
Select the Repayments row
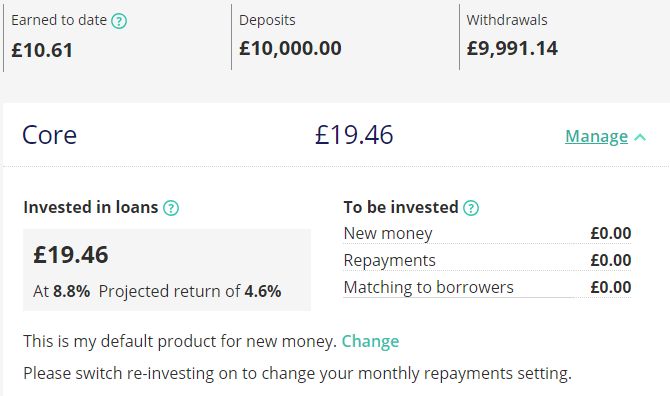coord(487,261)
